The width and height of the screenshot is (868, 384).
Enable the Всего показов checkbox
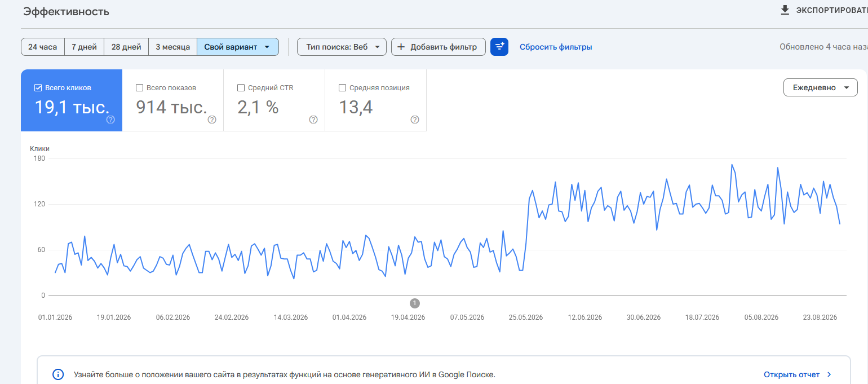coord(139,87)
